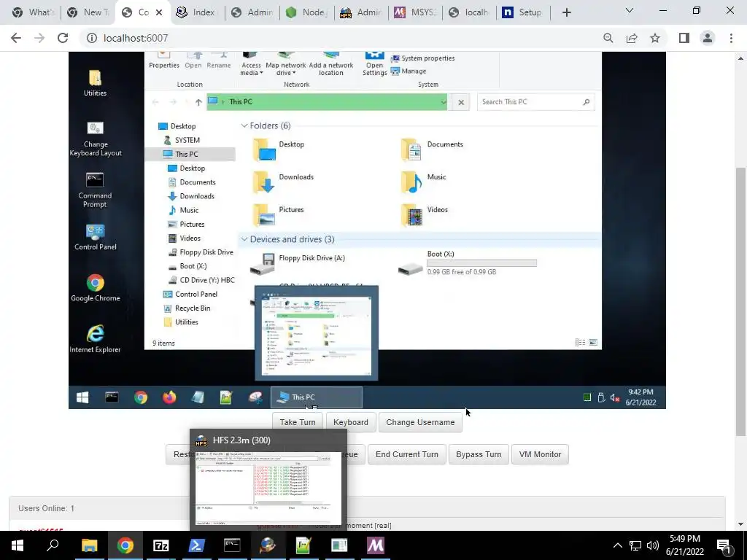The width and height of the screenshot is (747, 560).
Task: Switch to the MSYS browser tab
Action: tap(415, 12)
